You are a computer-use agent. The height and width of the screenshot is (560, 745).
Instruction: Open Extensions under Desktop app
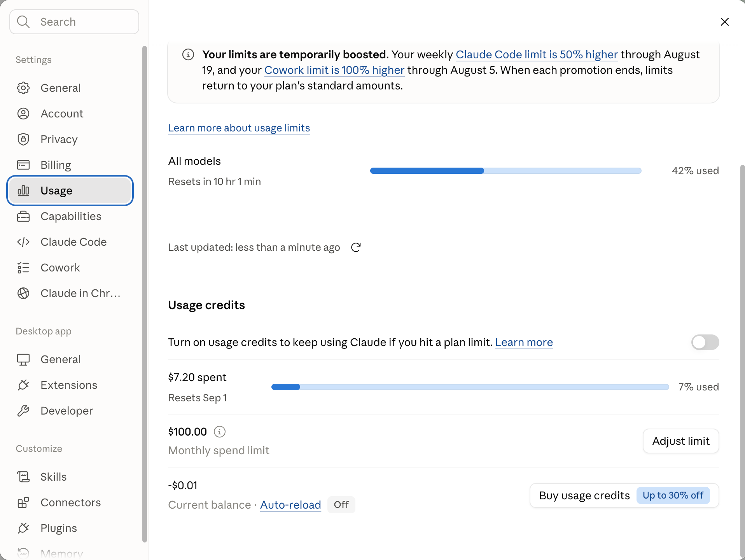click(x=70, y=385)
